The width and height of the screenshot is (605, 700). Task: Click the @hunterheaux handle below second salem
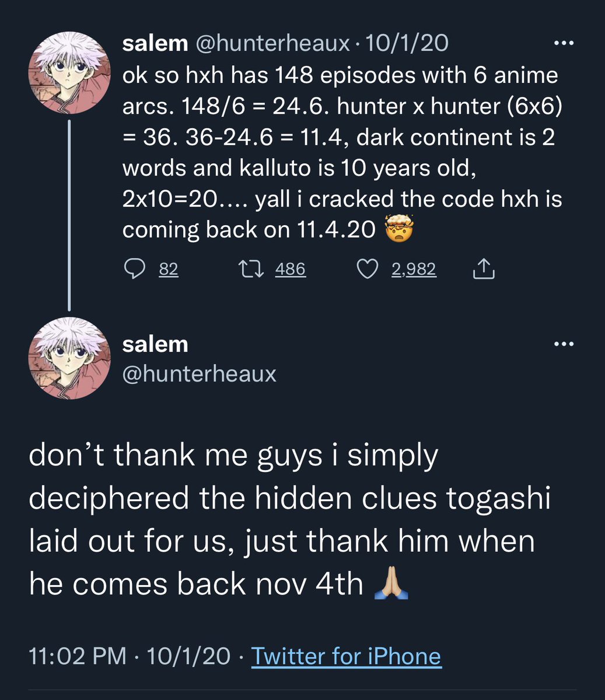[199, 373]
